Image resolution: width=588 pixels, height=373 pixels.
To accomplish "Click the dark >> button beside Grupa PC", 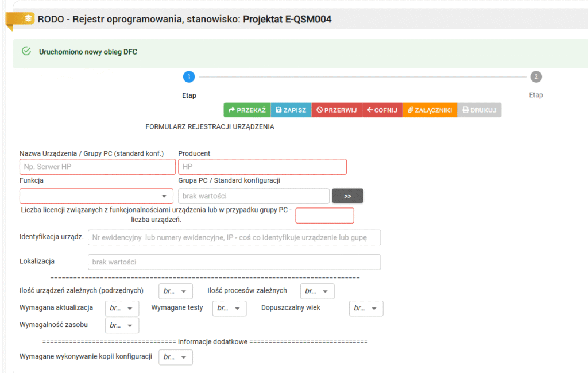I will 347,196.
